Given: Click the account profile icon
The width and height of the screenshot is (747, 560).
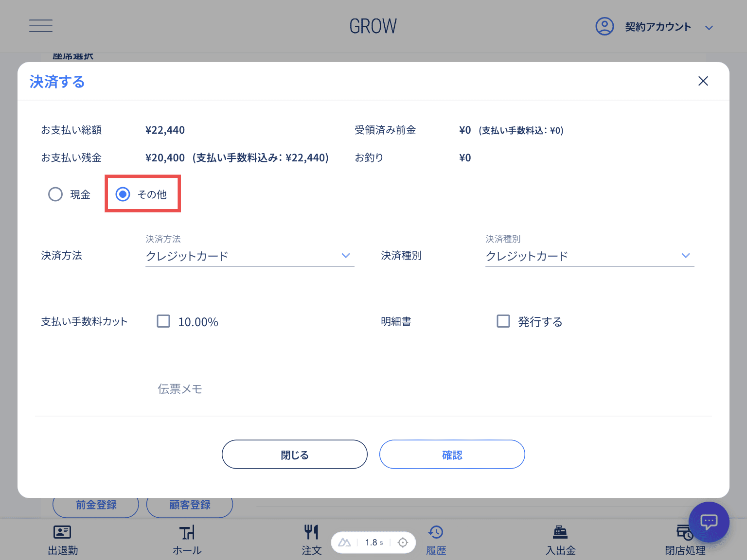Looking at the screenshot, I should [x=605, y=26].
